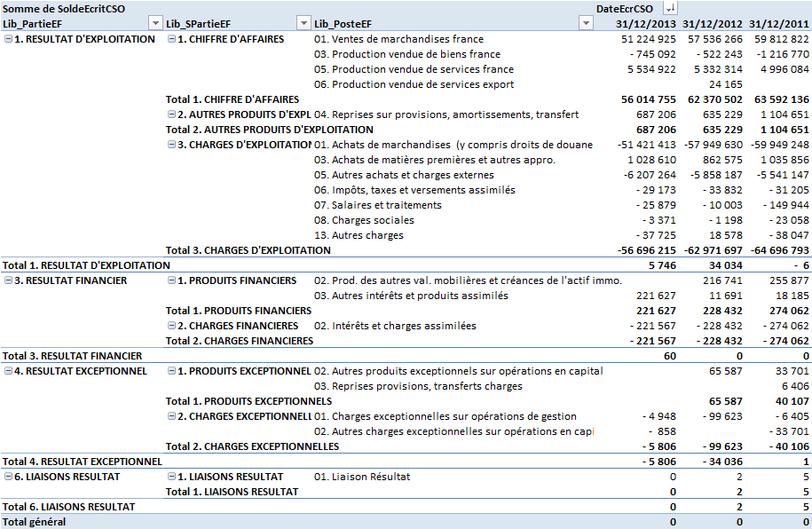The height and width of the screenshot is (529, 812).
Task: Select the value 5 746
Action: point(662,265)
